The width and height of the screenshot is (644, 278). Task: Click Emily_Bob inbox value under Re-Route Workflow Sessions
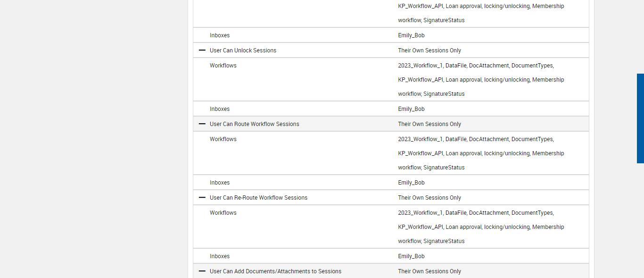click(x=411, y=256)
